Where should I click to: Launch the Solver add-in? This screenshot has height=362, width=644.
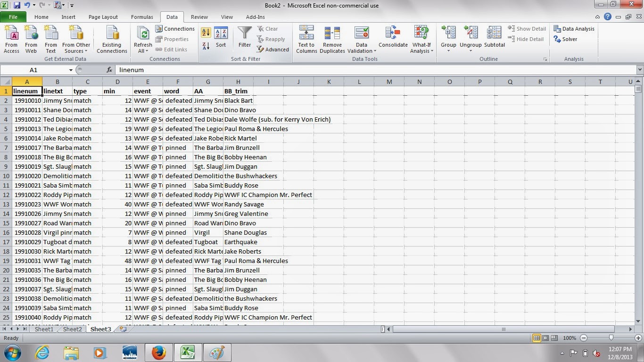pyautogui.click(x=565, y=39)
